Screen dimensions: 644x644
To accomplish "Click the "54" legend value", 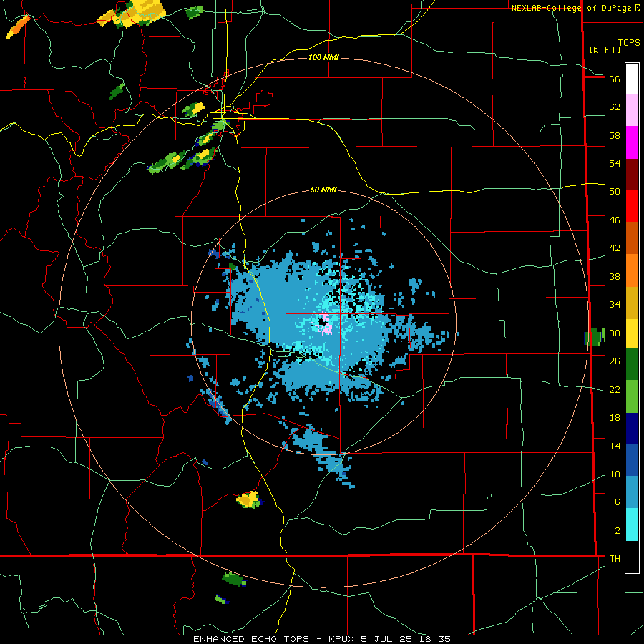I will (615, 163).
